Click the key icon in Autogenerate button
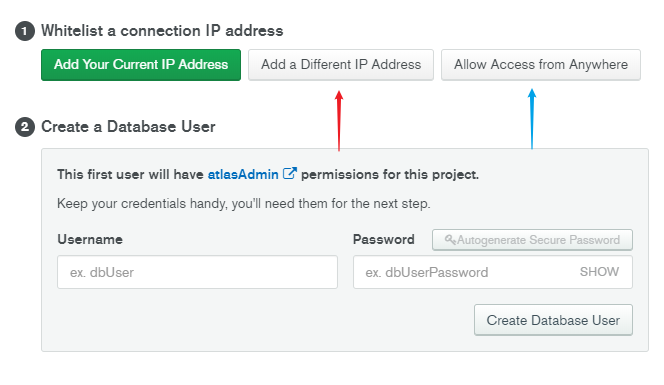The image size is (664, 385). tap(450, 240)
